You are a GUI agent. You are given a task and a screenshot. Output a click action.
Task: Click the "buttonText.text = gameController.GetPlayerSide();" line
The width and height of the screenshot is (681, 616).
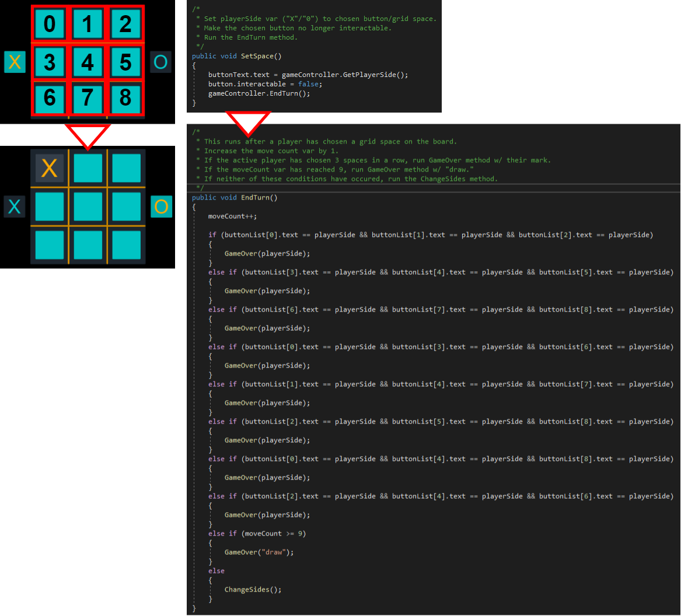pyautogui.click(x=308, y=75)
